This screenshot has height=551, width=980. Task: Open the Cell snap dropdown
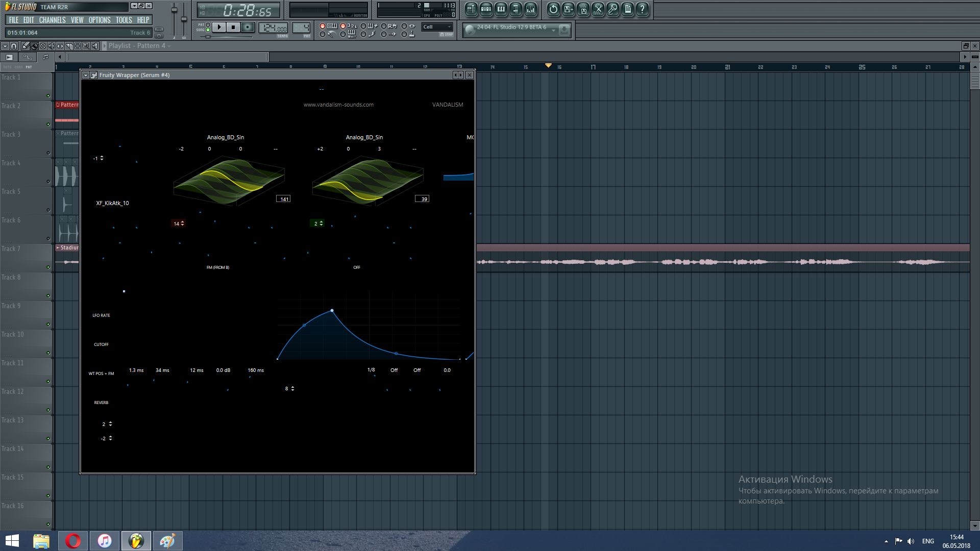point(437,27)
